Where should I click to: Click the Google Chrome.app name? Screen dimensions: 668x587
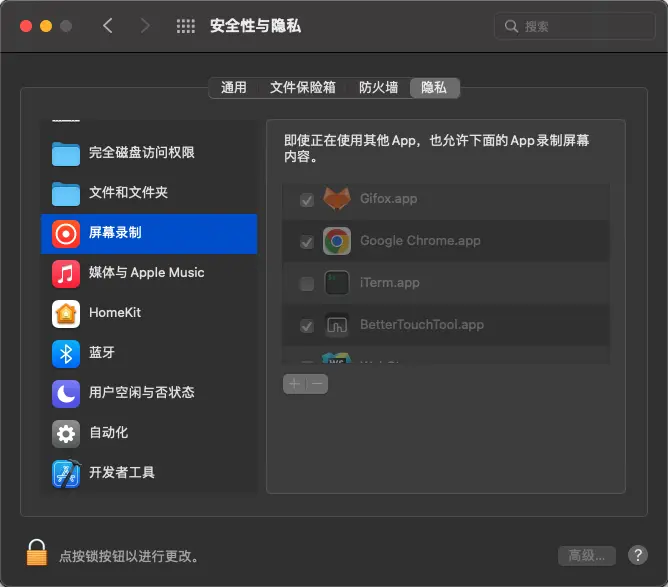coord(420,241)
